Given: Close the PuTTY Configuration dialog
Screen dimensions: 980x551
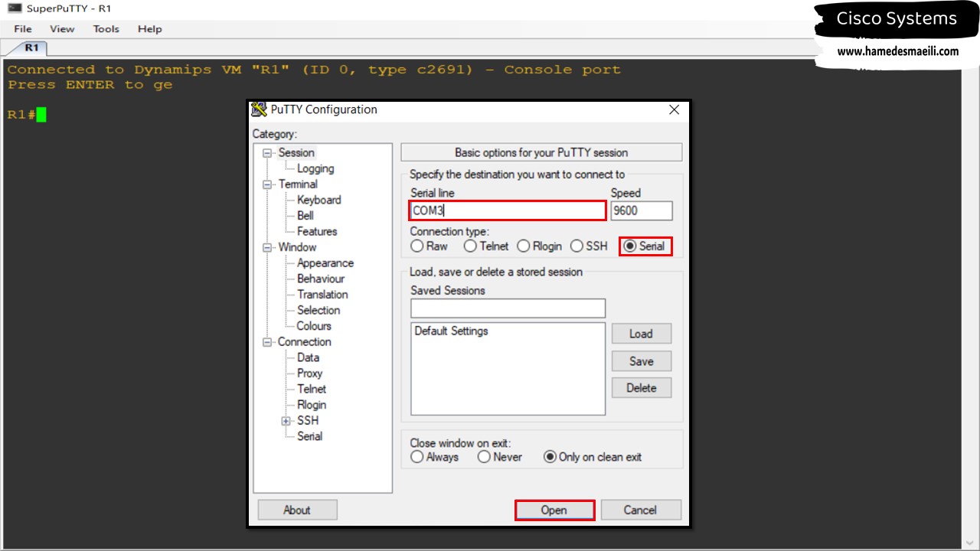Looking at the screenshot, I should (x=674, y=109).
